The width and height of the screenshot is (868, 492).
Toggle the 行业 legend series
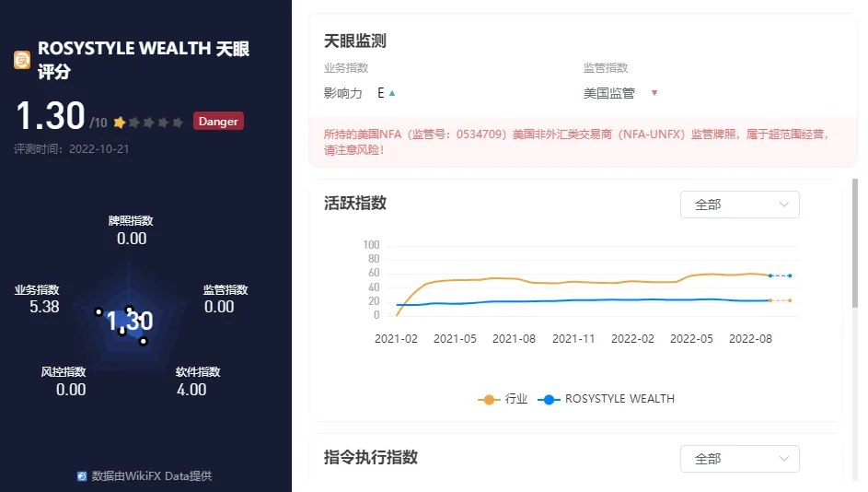click(x=503, y=399)
